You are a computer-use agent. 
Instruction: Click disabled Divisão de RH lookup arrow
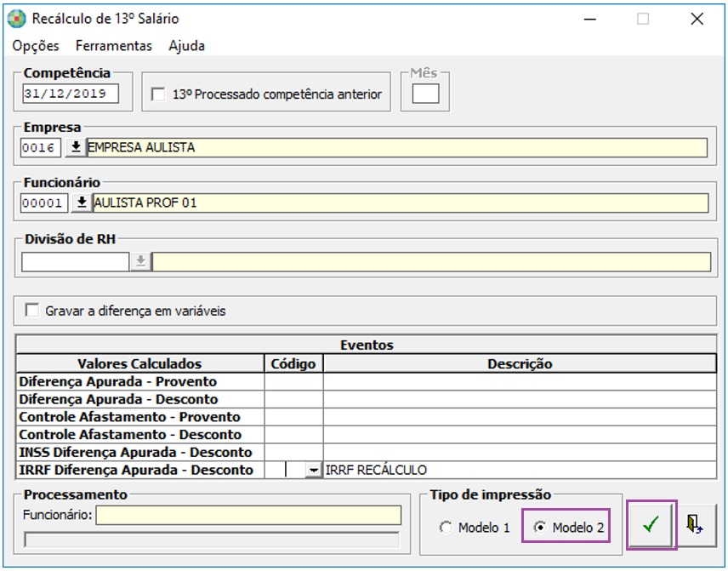(140, 261)
